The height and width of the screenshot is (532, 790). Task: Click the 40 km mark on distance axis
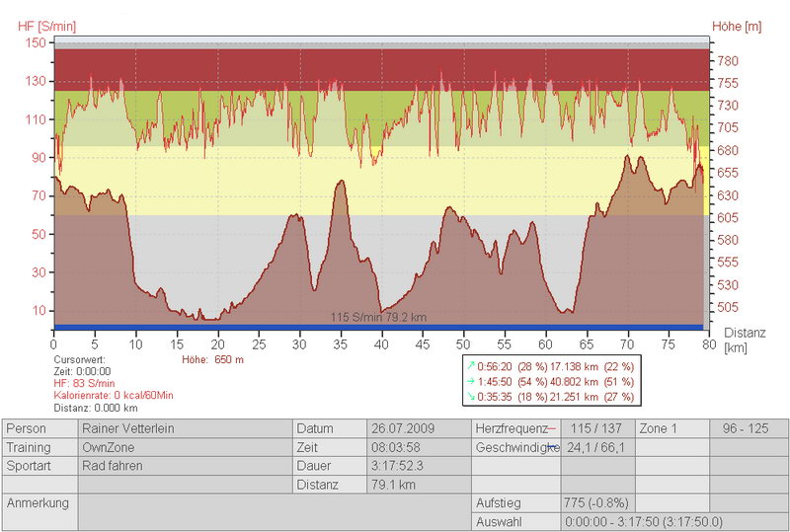381,345
